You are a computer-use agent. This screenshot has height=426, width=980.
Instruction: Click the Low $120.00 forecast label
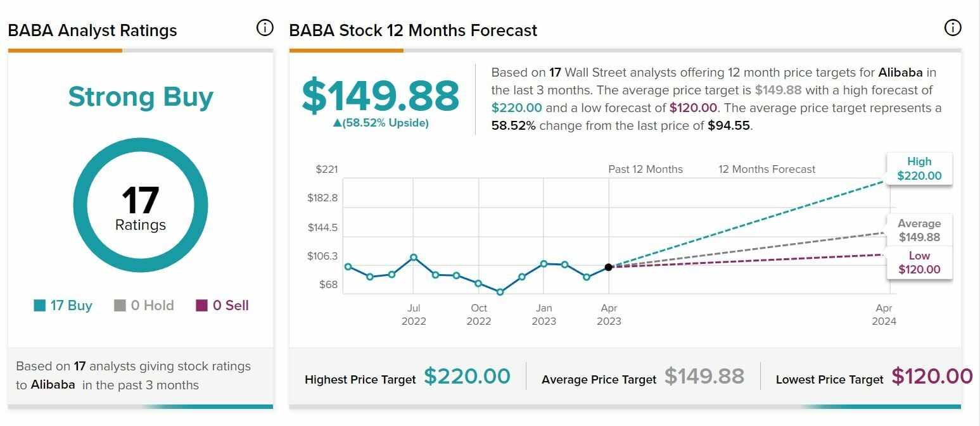click(919, 263)
